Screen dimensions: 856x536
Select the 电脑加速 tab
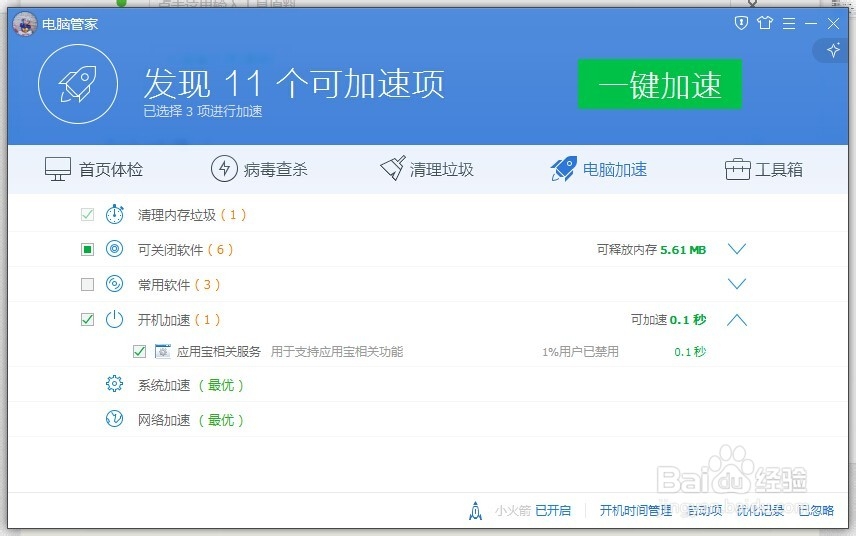coord(599,169)
